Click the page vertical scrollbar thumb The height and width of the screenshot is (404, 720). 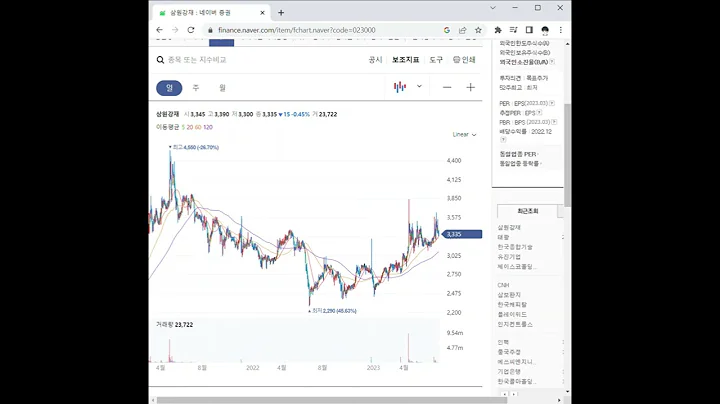[568, 155]
